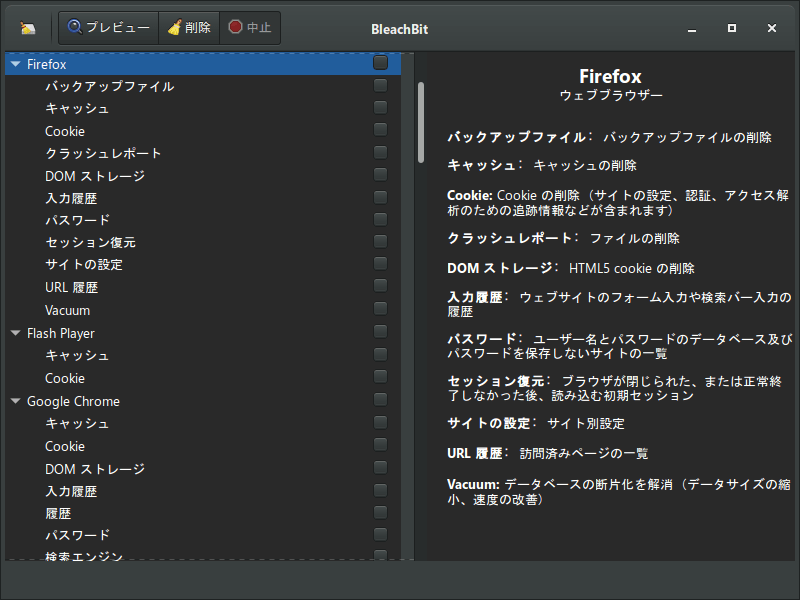Click the プレビュー button label
This screenshot has width=800, height=600.
pyautogui.click(x=118, y=27)
